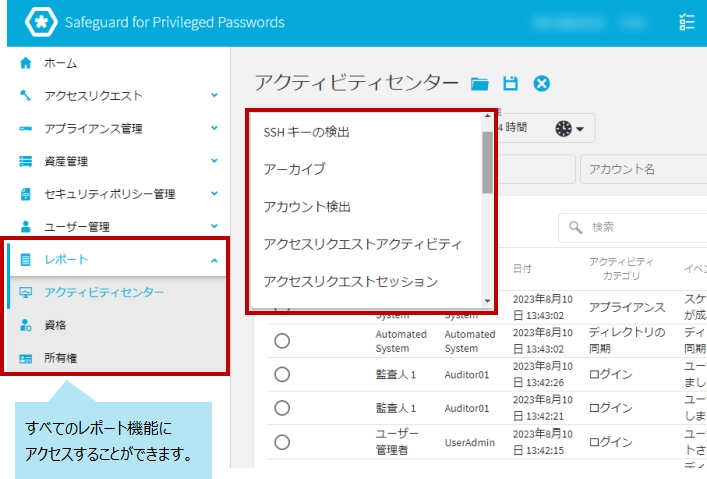
Task: Focus the アカウント名 filter field
Action: [643, 169]
